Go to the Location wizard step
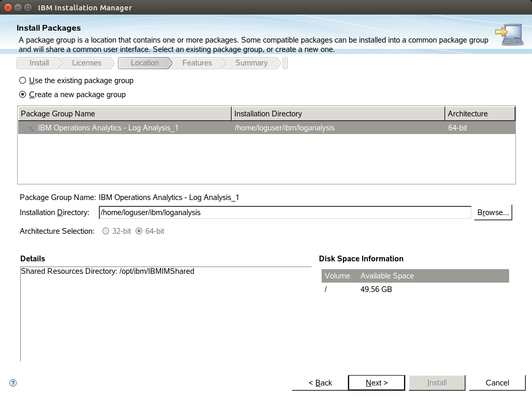532x399 pixels. click(145, 63)
